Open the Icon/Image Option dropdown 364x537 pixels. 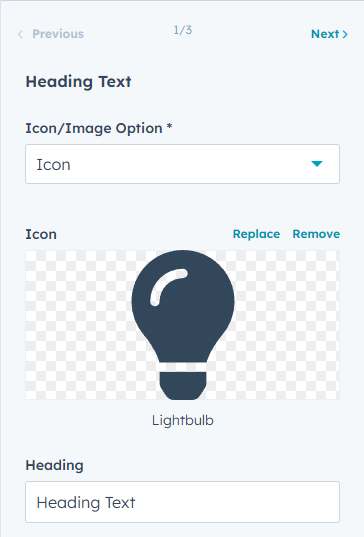[x=183, y=164]
